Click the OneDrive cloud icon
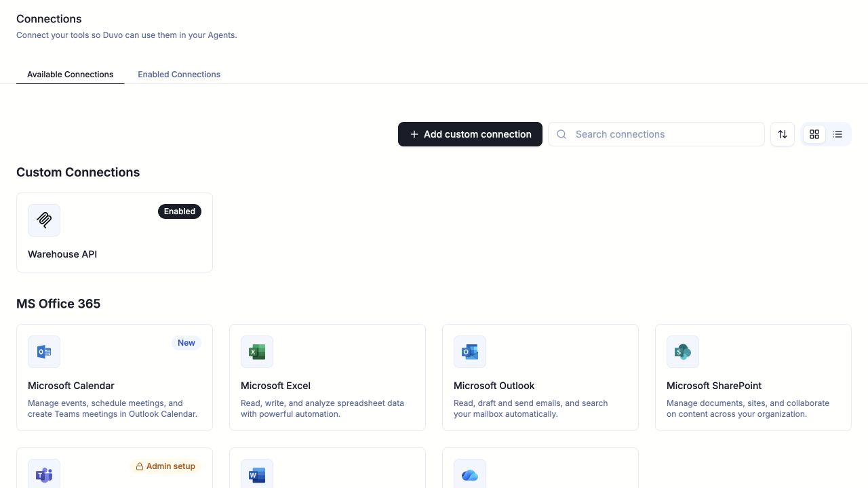868x488 pixels. click(470, 474)
